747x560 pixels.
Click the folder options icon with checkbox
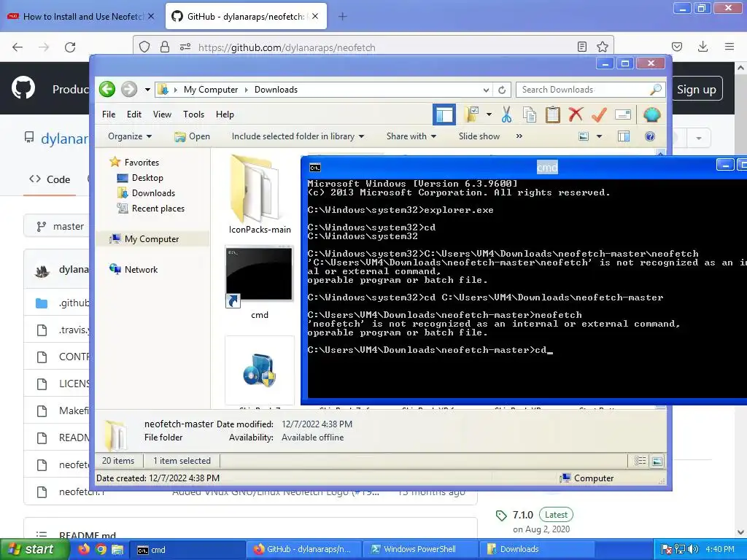[472, 114]
